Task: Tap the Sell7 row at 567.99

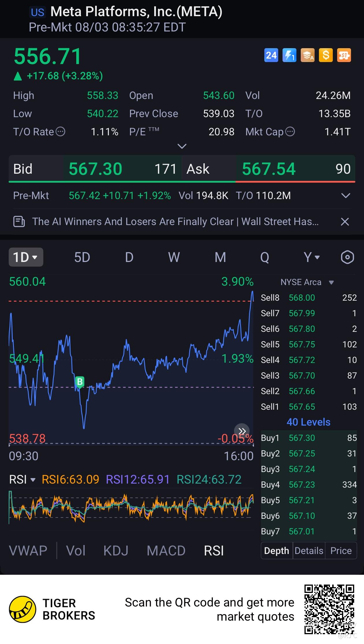Action: tap(309, 313)
